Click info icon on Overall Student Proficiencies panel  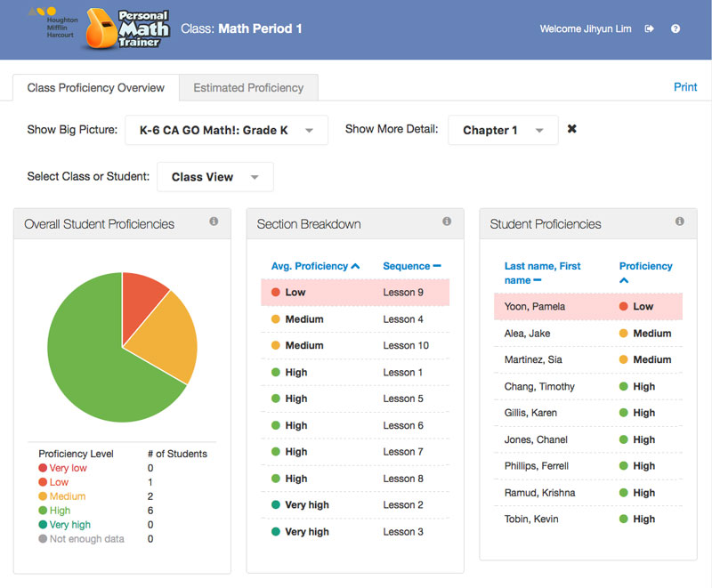click(214, 222)
